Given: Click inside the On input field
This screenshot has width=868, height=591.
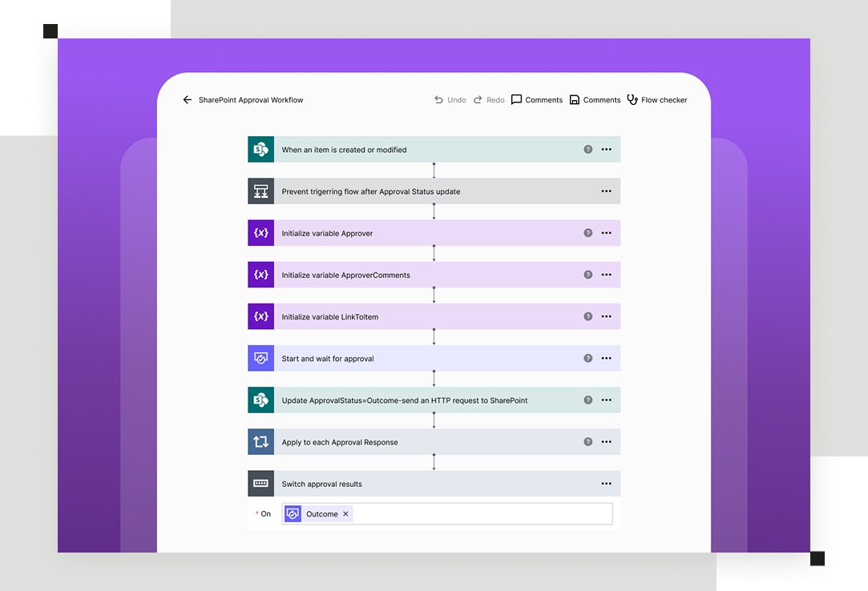Looking at the screenshot, I should [481, 514].
